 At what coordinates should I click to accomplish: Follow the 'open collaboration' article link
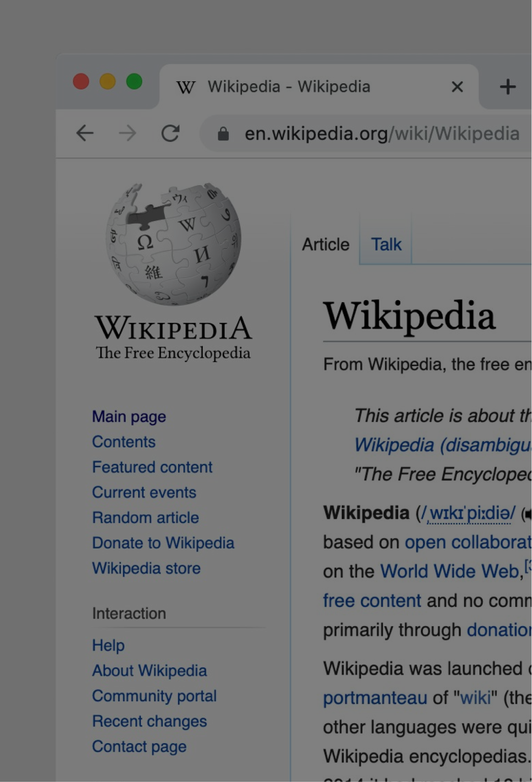click(468, 542)
